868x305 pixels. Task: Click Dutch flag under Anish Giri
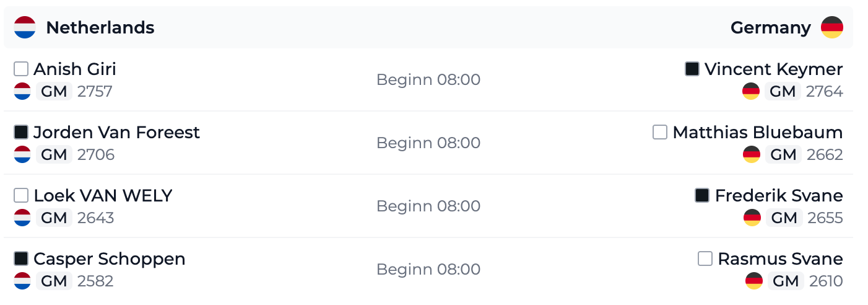pos(22,91)
